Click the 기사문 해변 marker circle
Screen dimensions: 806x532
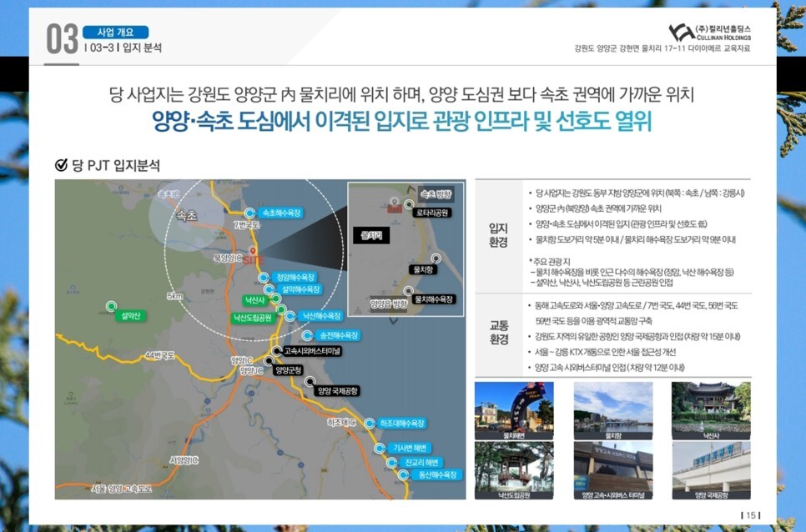click(380, 449)
